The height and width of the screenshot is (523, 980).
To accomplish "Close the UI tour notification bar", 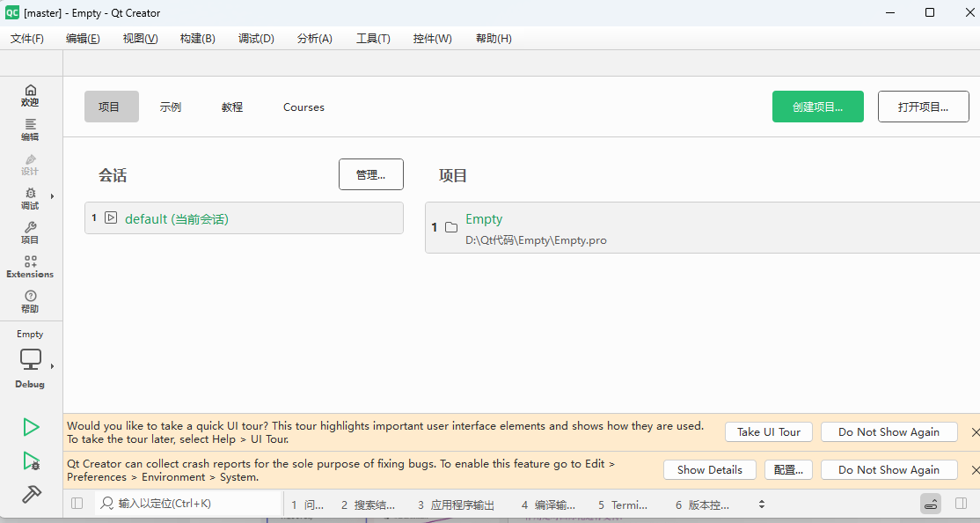I will tap(975, 432).
